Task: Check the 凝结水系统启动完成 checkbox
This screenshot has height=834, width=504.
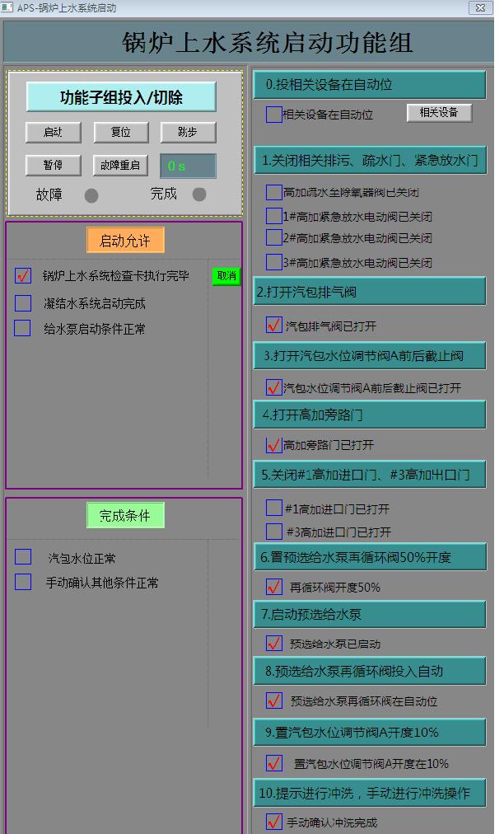Action: [23, 303]
